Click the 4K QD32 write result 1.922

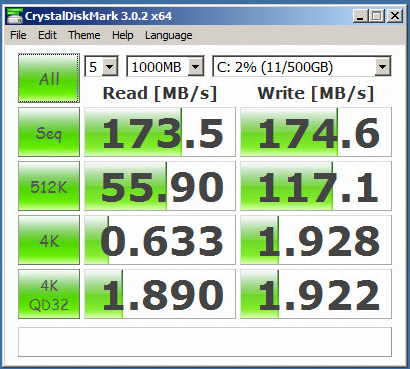(x=316, y=294)
